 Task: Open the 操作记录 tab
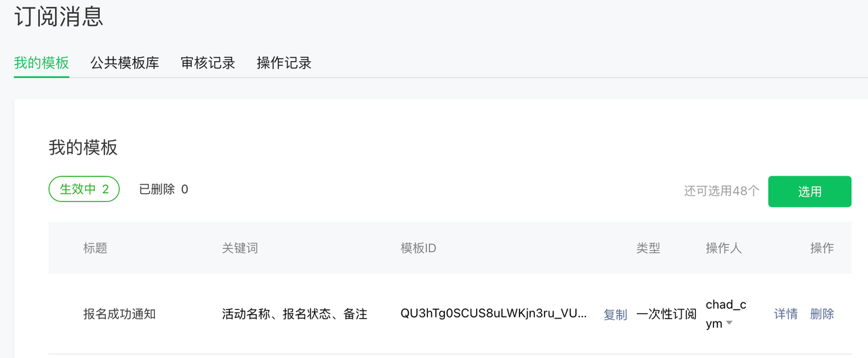pos(284,63)
